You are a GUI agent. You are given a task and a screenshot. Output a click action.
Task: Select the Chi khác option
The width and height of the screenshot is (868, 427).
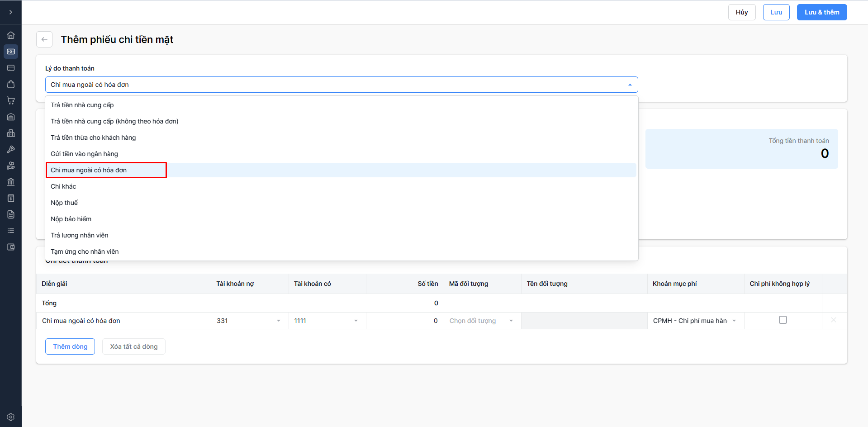(x=63, y=186)
